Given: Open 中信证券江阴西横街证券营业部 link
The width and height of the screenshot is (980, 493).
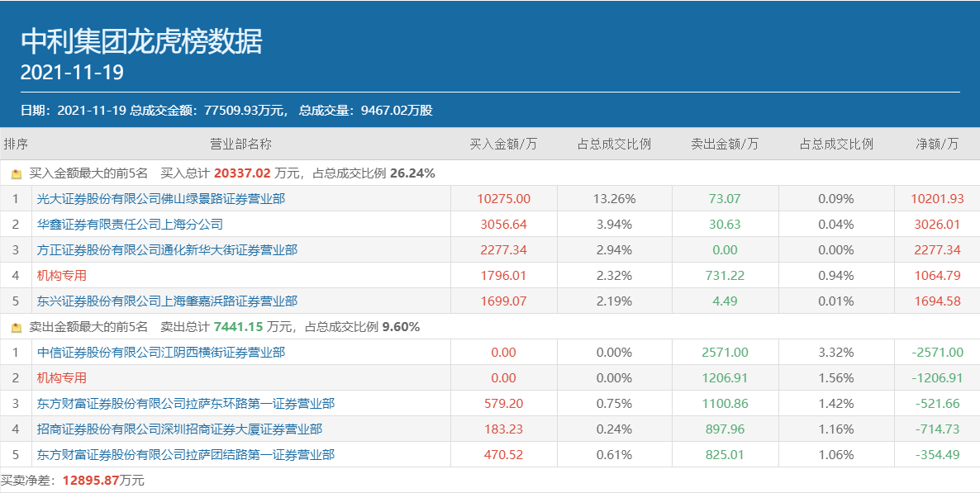Looking at the screenshot, I should [160, 353].
